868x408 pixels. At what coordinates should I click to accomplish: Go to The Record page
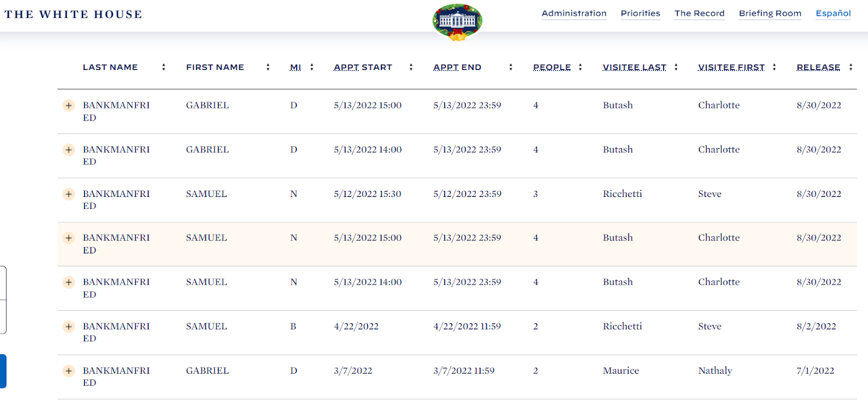coord(699,14)
